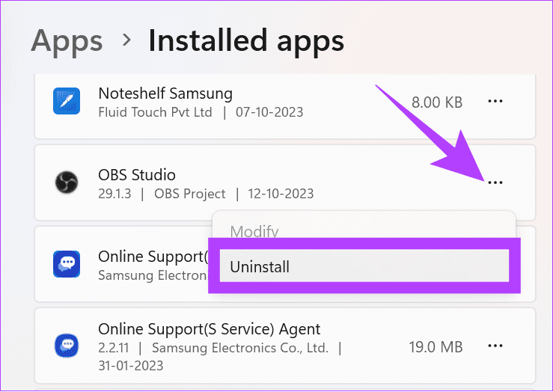Click the 19.0 MB size label
This screenshot has height=392, width=553.
pyautogui.click(x=436, y=347)
